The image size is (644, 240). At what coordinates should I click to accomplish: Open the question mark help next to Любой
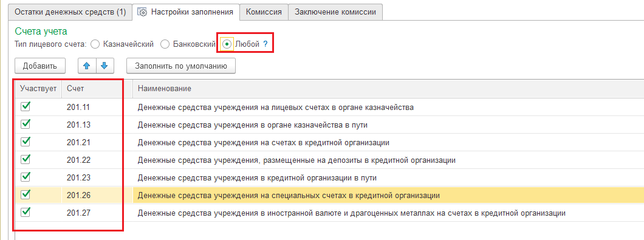pyautogui.click(x=265, y=44)
